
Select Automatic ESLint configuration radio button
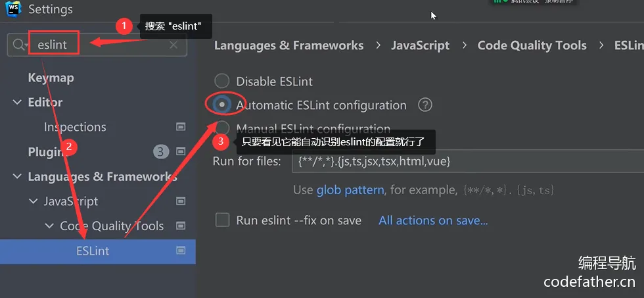pos(222,105)
